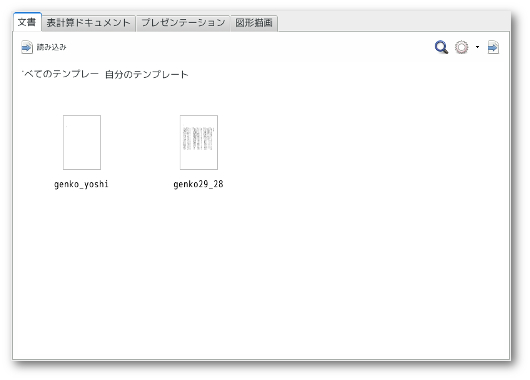Switch to the 表計算ドキュメント tab
The image size is (530, 380).
coord(88,23)
